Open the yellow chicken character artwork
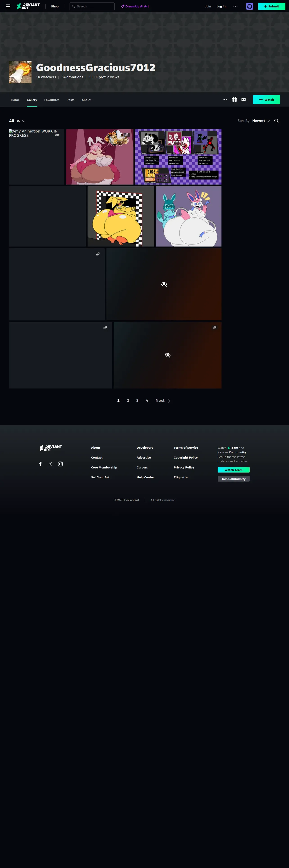Viewport: 289px width, 868px height. tap(121, 216)
